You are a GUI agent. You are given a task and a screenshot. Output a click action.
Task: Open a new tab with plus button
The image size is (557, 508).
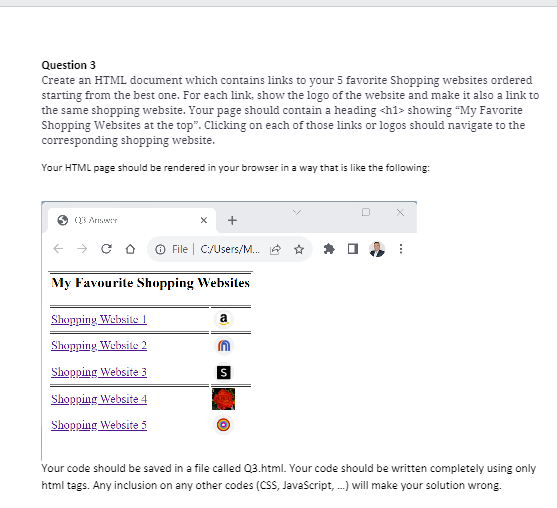(x=232, y=220)
